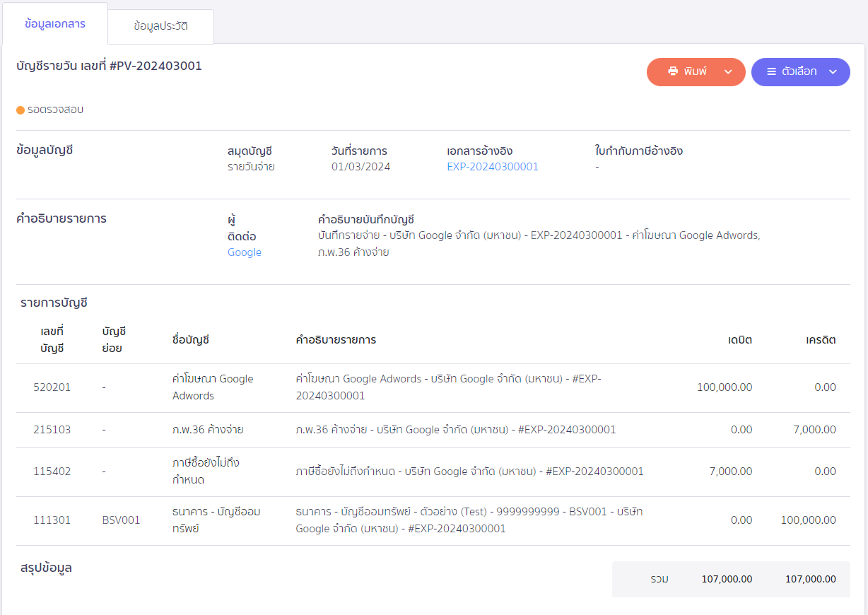Screen dimensions: 868x615
Task: Click the สรุปข้อมูล section heading
Action: 46,568
